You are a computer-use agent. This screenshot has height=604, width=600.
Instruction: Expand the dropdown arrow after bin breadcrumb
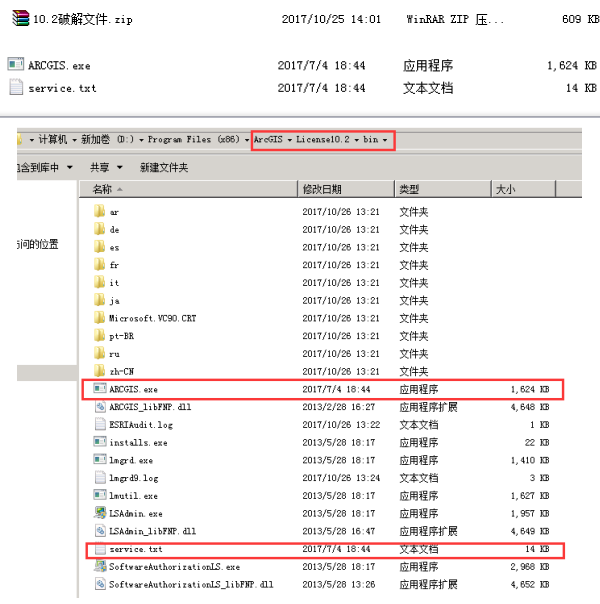pos(385,140)
